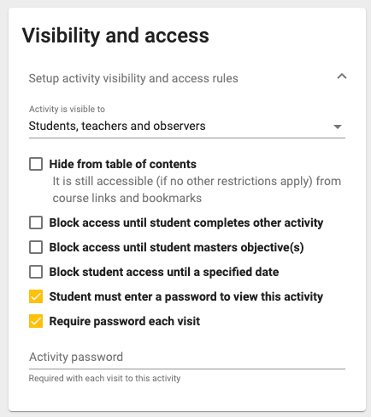Click label text Block access until student completes other activity

186,223
